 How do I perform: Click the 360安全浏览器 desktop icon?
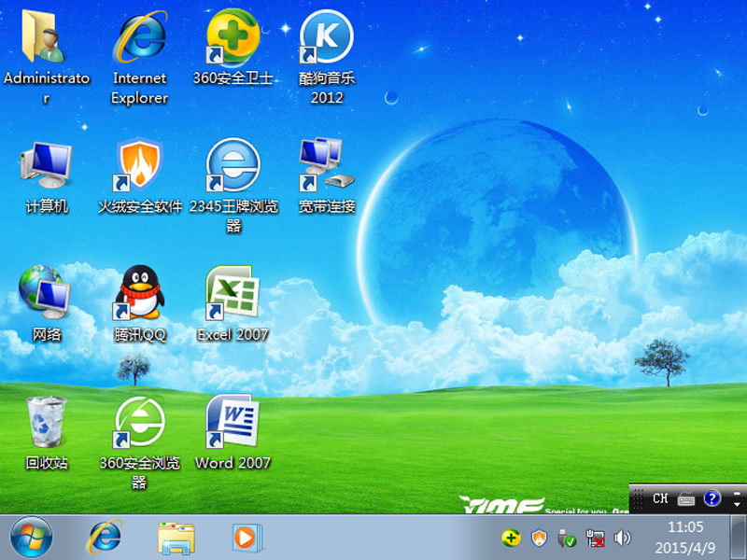139,422
